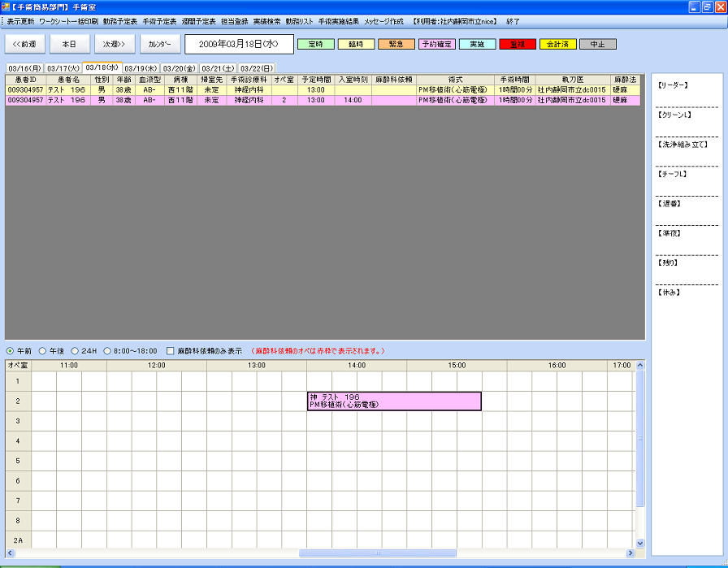Advance to next week with 次週>>
Image resolution: width=728 pixels, height=568 pixels.
[x=115, y=44]
